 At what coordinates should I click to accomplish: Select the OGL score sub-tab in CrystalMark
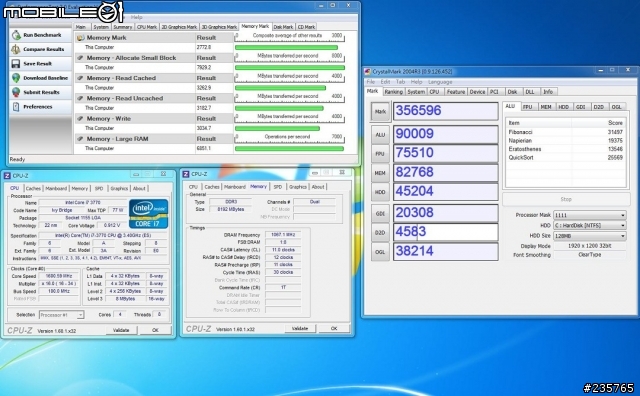[616, 107]
